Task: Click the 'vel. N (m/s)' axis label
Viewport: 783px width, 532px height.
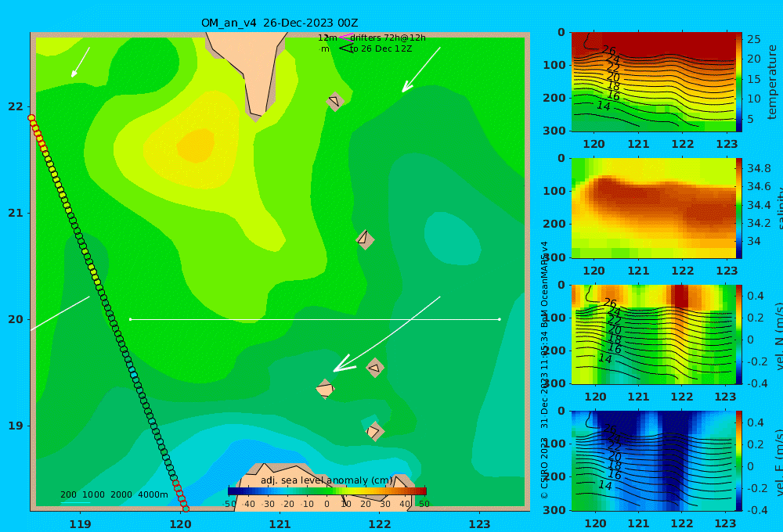Action: (778, 336)
